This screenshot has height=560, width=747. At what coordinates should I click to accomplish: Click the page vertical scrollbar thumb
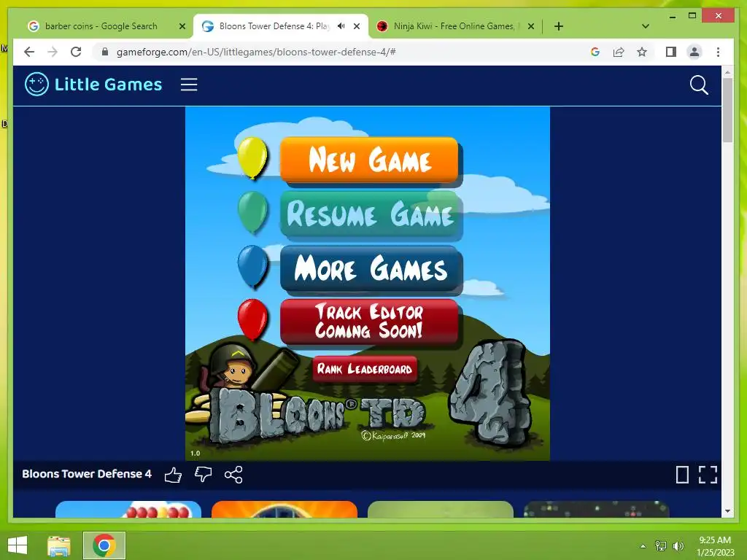[727, 109]
